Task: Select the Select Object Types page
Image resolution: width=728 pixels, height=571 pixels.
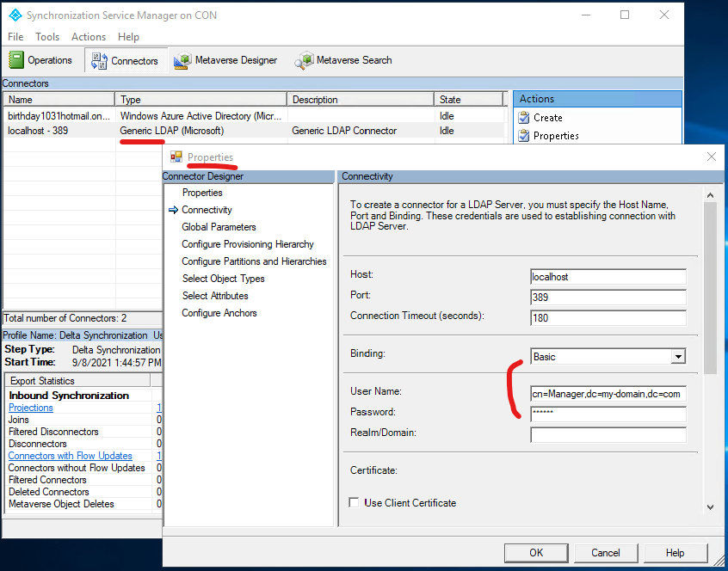Action: click(x=224, y=279)
